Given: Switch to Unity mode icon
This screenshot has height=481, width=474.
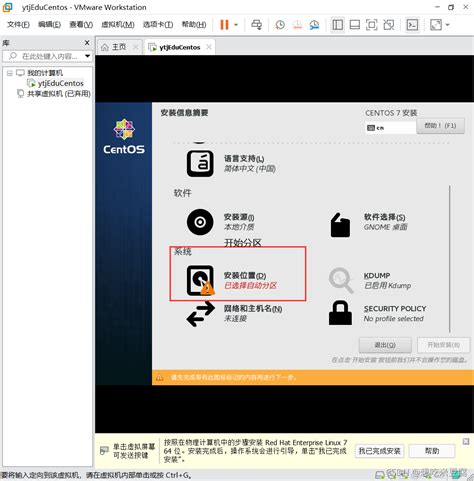Looking at the screenshot, I should pos(389,25).
